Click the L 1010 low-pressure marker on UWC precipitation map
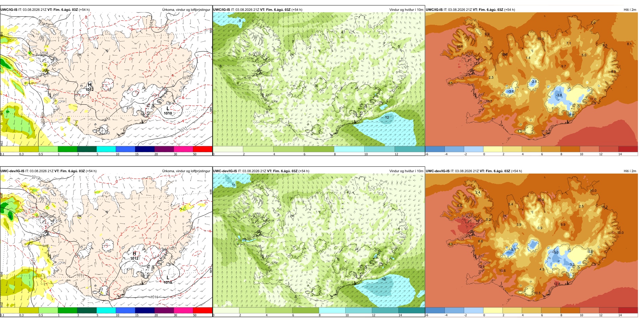This screenshot has height=322, width=644. click(168, 111)
